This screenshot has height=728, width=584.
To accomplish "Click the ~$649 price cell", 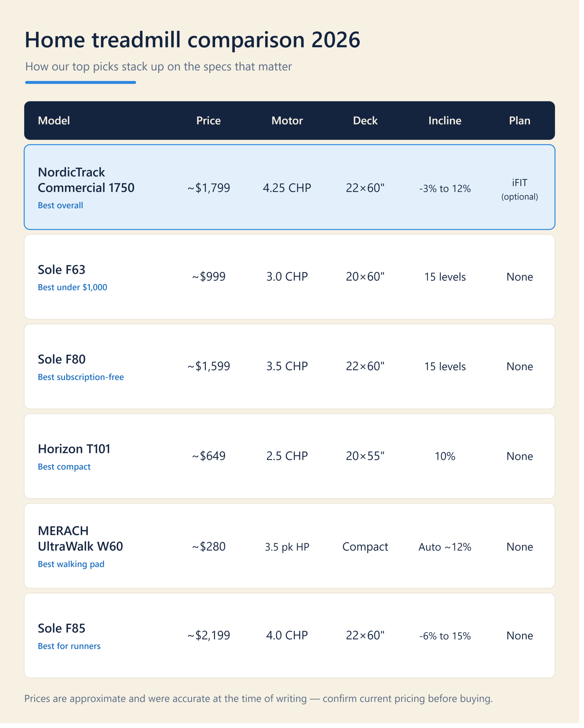I will 210,460.
